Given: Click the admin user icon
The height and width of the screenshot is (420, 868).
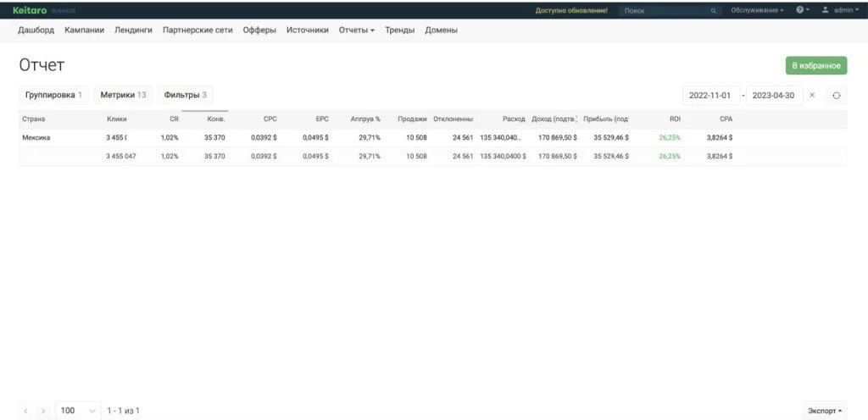Looking at the screenshot, I should coord(826,10).
